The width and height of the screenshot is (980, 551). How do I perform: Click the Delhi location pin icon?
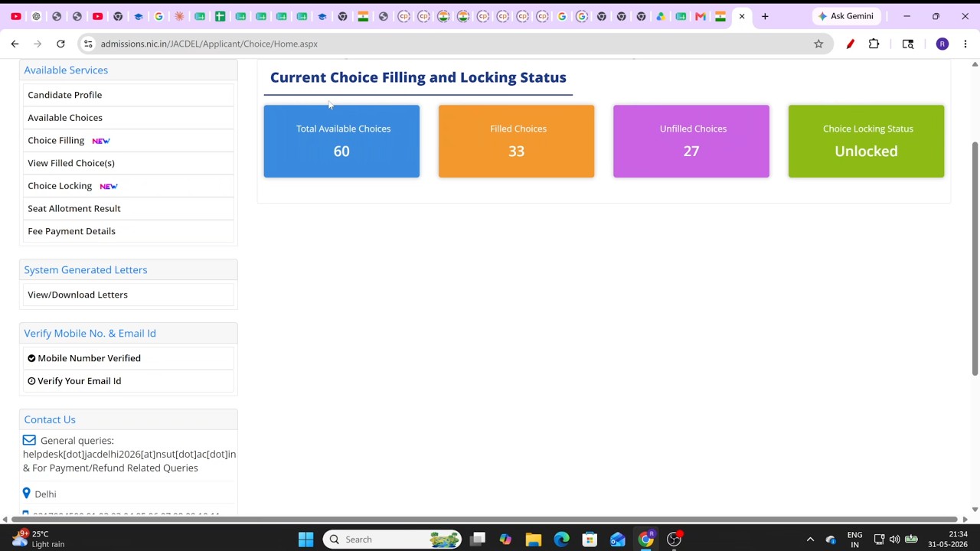tap(27, 494)
